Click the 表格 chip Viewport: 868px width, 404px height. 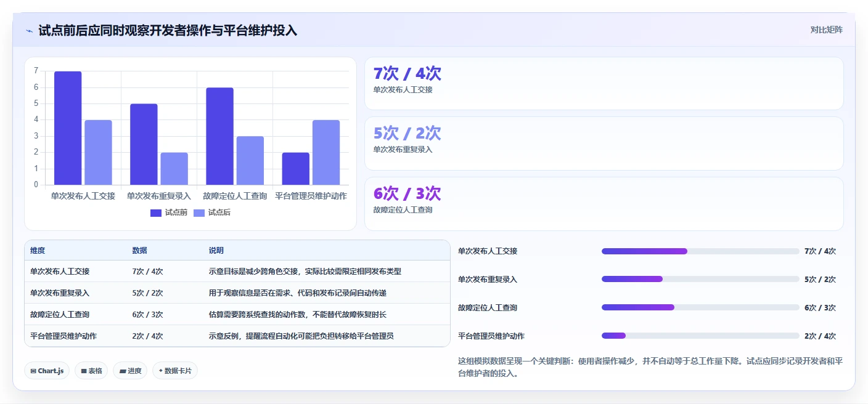click(91, 371)
